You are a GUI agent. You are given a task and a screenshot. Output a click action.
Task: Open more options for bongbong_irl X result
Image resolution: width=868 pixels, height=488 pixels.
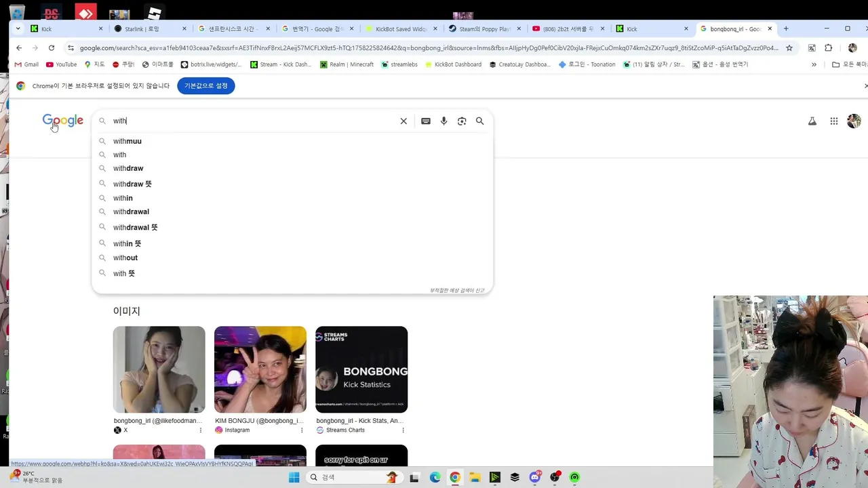(x=200, y=430)
